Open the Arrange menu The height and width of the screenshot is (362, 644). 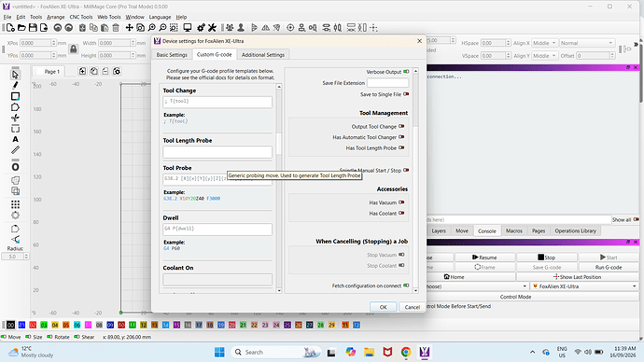pos(55,17)
